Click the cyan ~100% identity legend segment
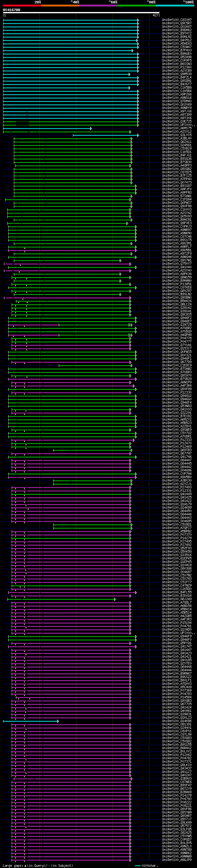 pos(175,6)
